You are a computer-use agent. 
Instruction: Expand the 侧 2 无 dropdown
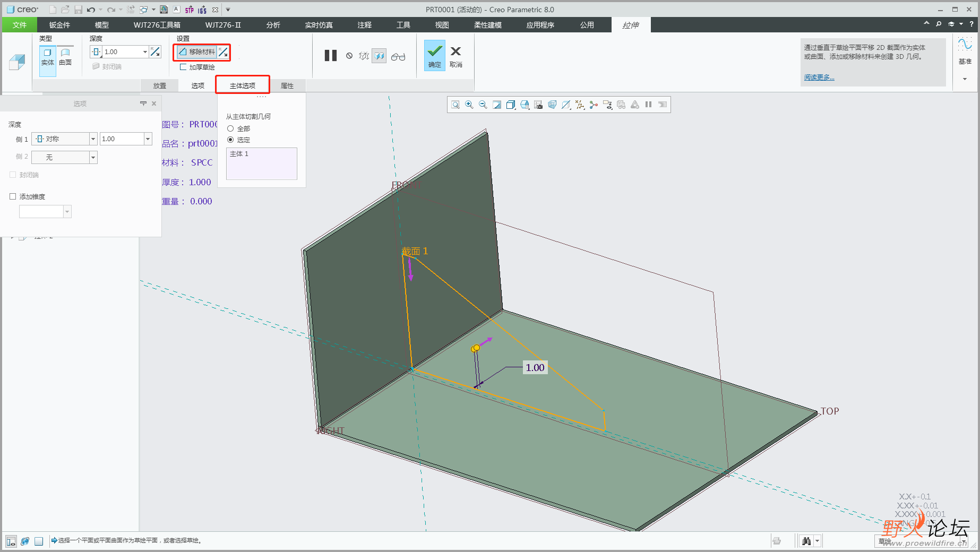93,157
